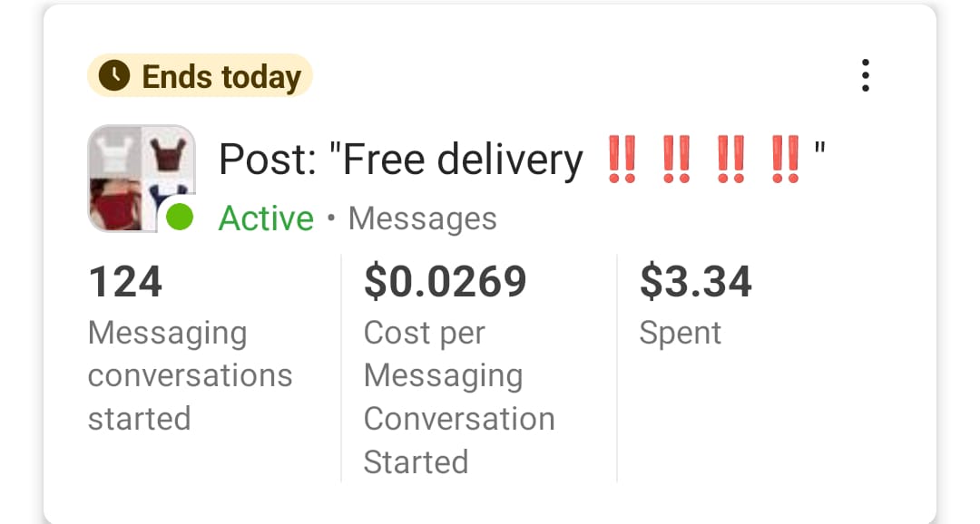Viewport: 980px width, 524px height.
Task: Click the last red double-exclamation emoji
Action: [x=784, y=160]
